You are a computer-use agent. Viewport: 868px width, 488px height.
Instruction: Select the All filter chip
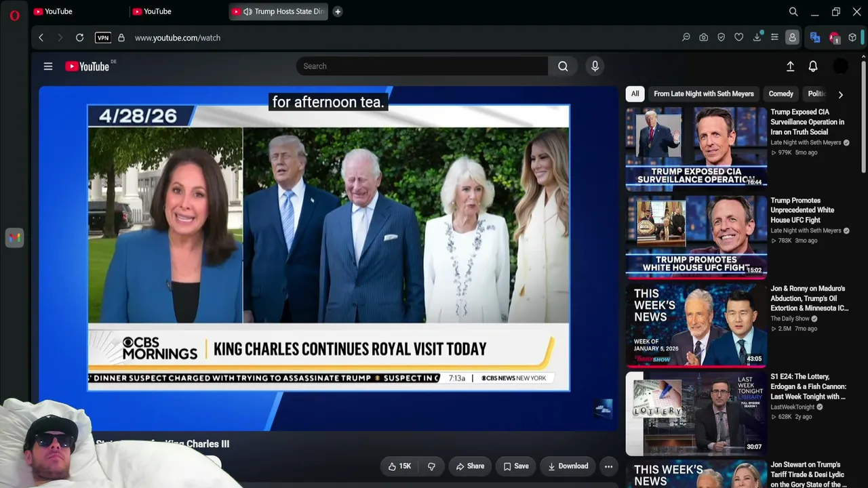(635, 94)
